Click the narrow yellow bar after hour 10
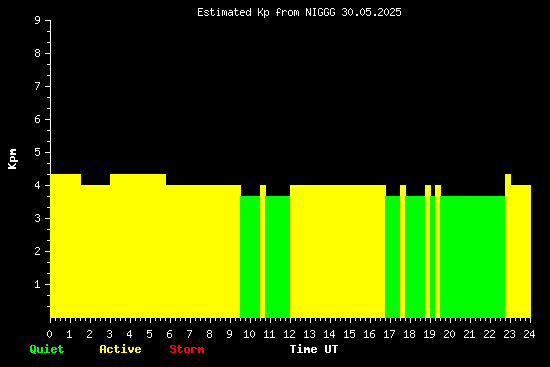Screen dimensions: 550x367 coord(263,251)
